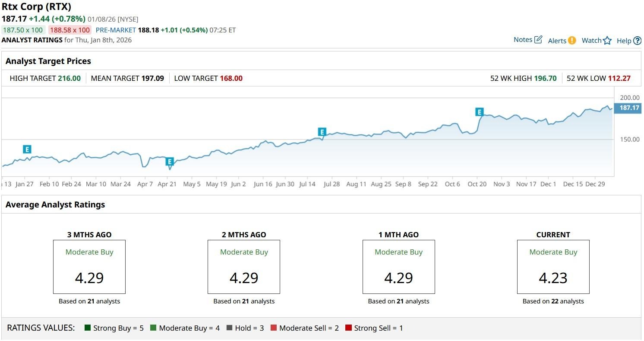Click the Alerts exclamation icon
The width and height of the screenshot is (644, 341).
tap(572, 41)
